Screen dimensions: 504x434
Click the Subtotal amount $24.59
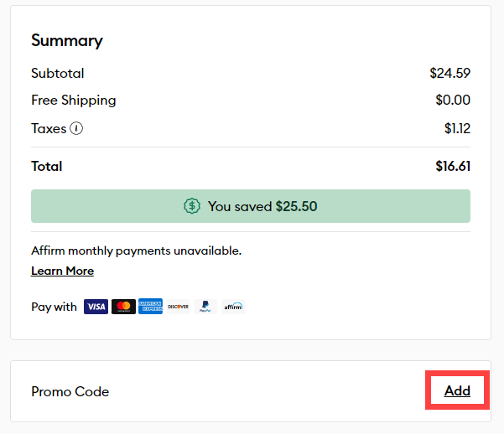coord(449,74)
